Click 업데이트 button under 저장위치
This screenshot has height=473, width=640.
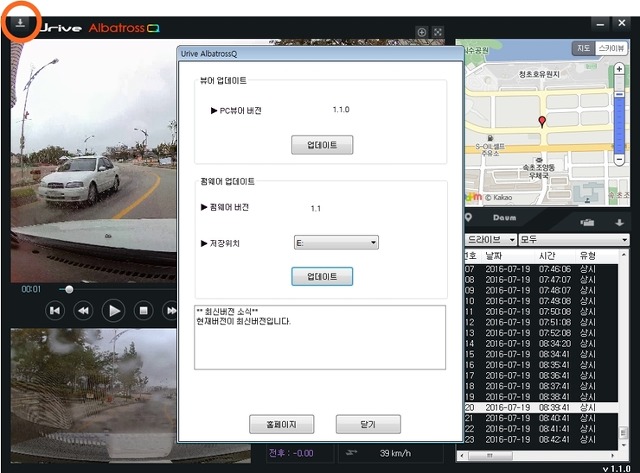[322, 277]
